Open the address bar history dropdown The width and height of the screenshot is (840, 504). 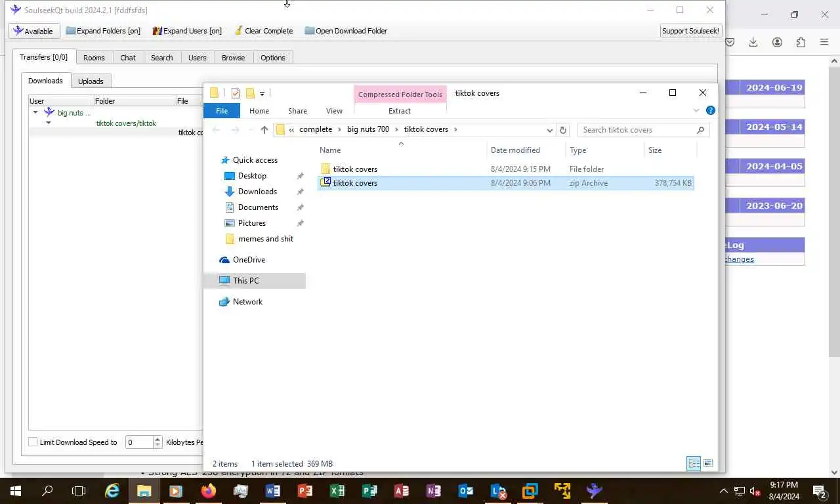pyautogui.click(x=549, y=130)
